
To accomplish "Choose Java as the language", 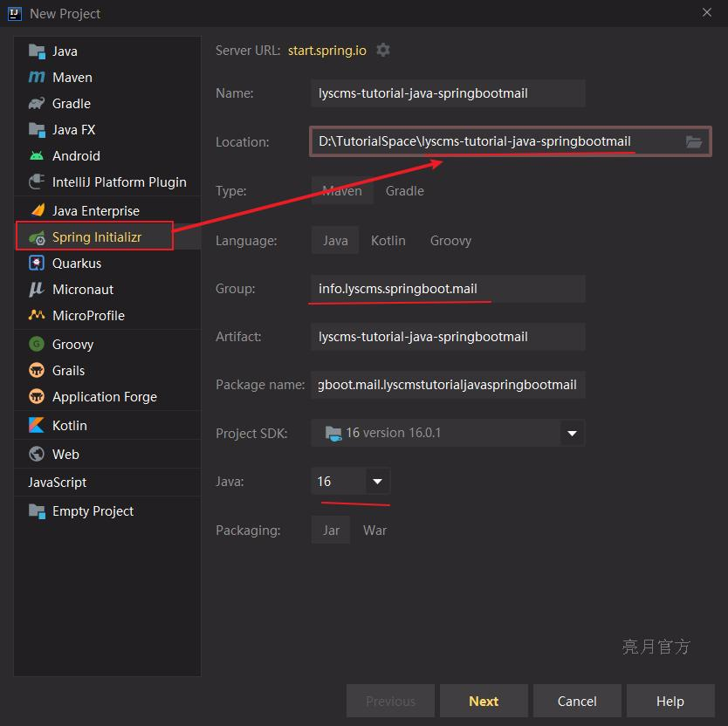I will (x=335, y=241).
